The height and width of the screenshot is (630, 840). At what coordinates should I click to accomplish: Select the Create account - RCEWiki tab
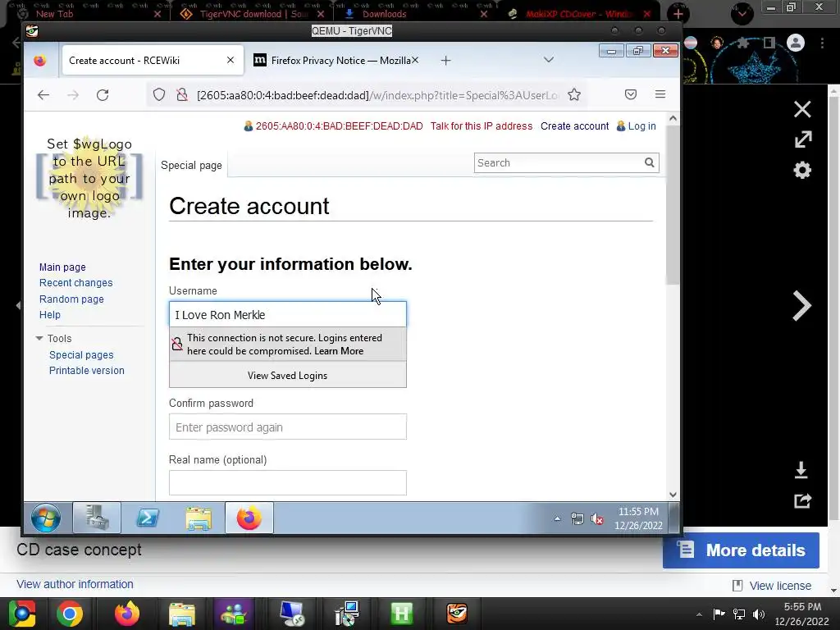click(x=152, y=61)
